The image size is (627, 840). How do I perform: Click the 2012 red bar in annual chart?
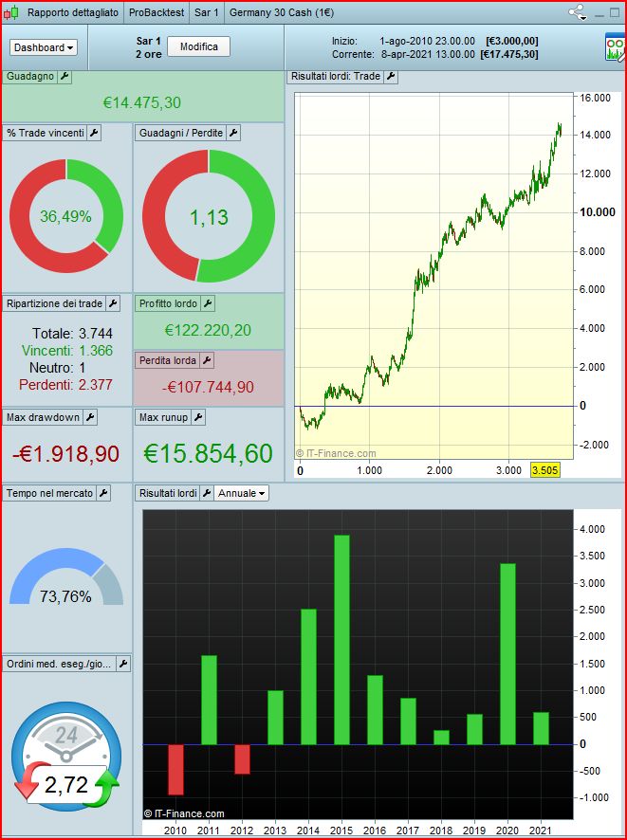tap(242, 759)
